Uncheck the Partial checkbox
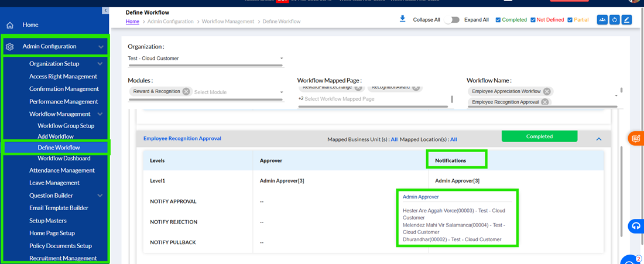The width and height of the screenshot is (644, 264). [x=570, y=20]
